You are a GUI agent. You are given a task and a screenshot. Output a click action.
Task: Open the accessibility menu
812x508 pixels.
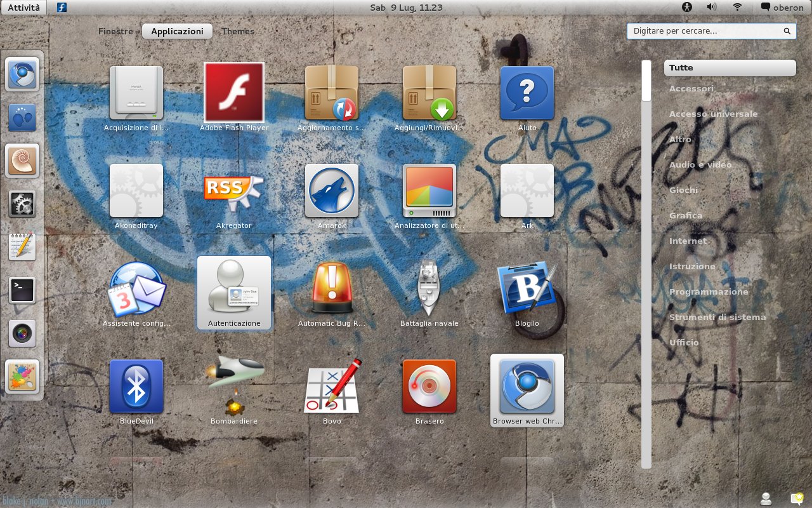[687, 8]
